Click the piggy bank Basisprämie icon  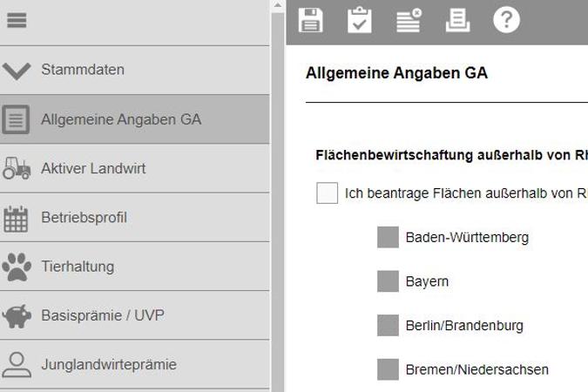point(17,316)
